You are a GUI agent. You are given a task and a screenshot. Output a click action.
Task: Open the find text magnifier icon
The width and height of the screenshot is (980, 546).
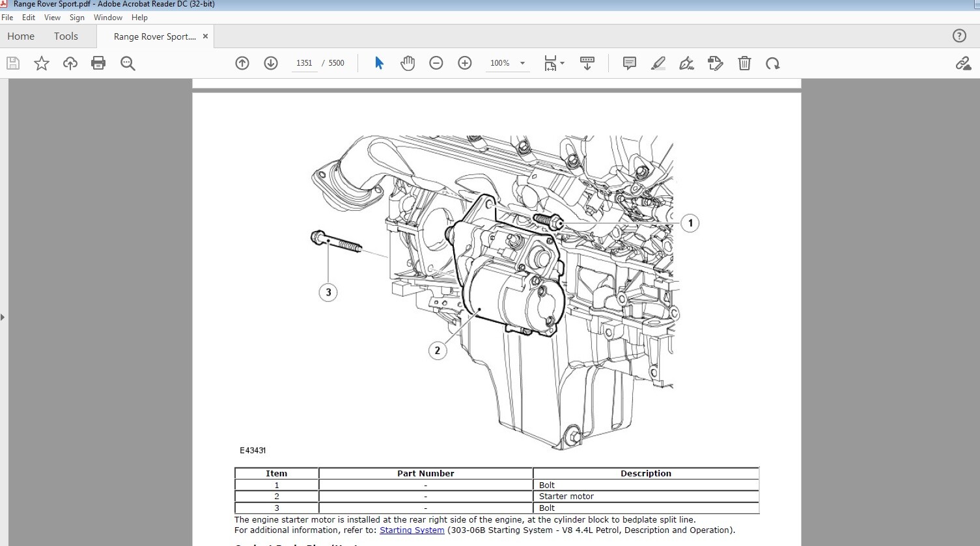coord(128,63)
